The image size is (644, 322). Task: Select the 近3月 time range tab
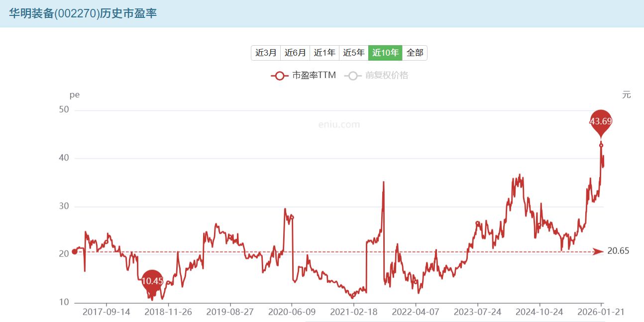tap(266, 53)
